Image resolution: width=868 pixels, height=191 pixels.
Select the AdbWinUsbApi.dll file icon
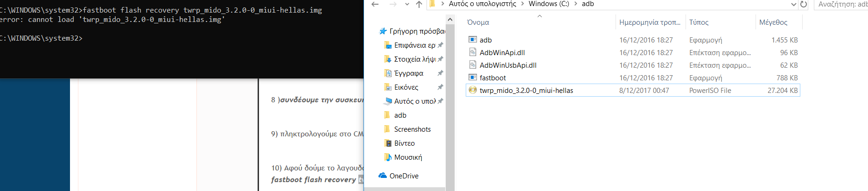[x=473, y=65]
